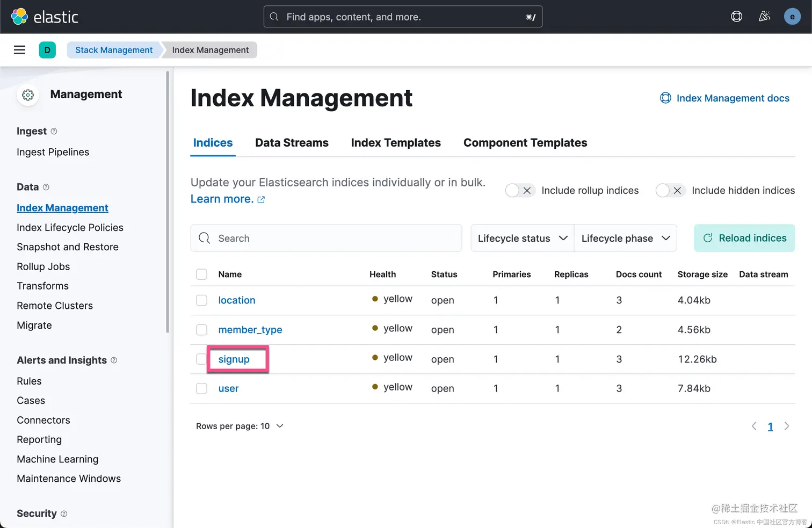Click the Reload indices button
This screenshot has width=812, height=528.
pos(744,238)
